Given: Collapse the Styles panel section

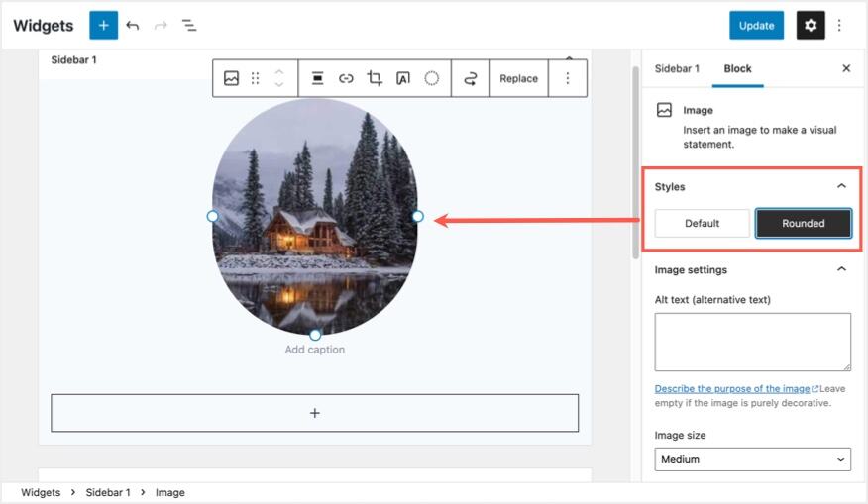Looking at the screenshot, I should coord(841,186).
